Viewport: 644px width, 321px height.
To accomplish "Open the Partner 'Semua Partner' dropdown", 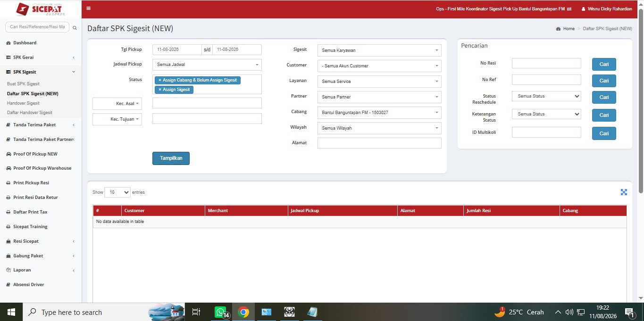I will pyautogui.click(x=379, y=97).
